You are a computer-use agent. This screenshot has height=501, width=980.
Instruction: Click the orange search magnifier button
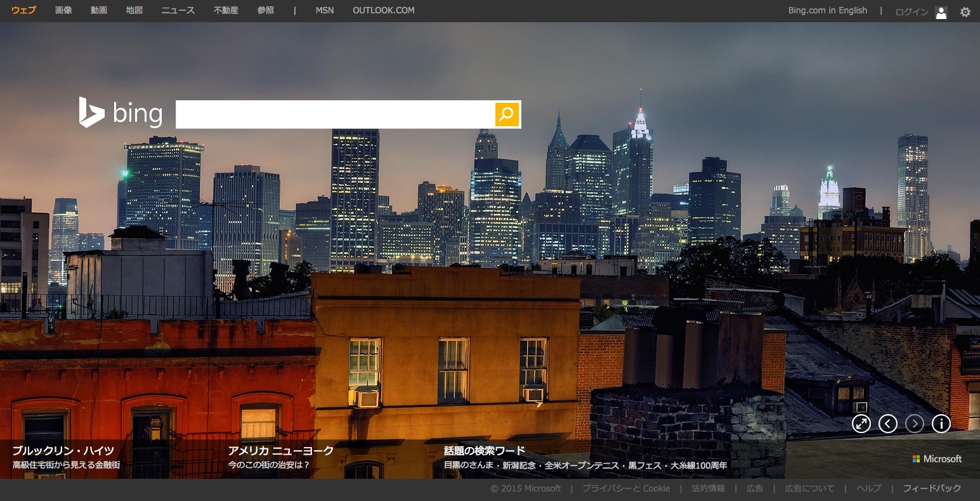point(507,114)
